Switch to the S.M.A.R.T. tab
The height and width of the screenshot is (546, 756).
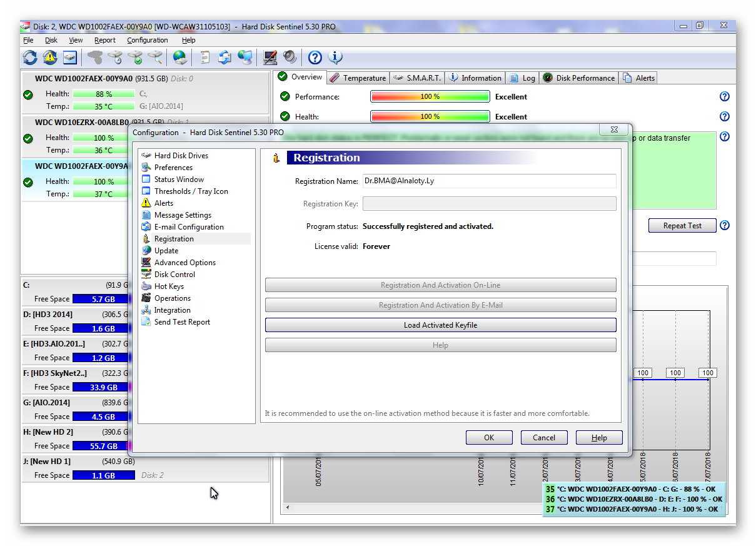pyautogui.click(x=417, y=78)
